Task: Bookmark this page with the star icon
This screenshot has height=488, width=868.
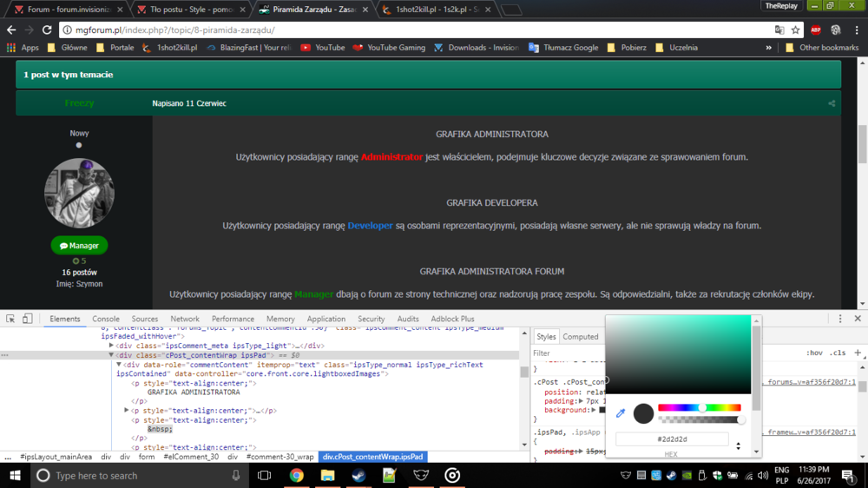Action: click(795, 30)
